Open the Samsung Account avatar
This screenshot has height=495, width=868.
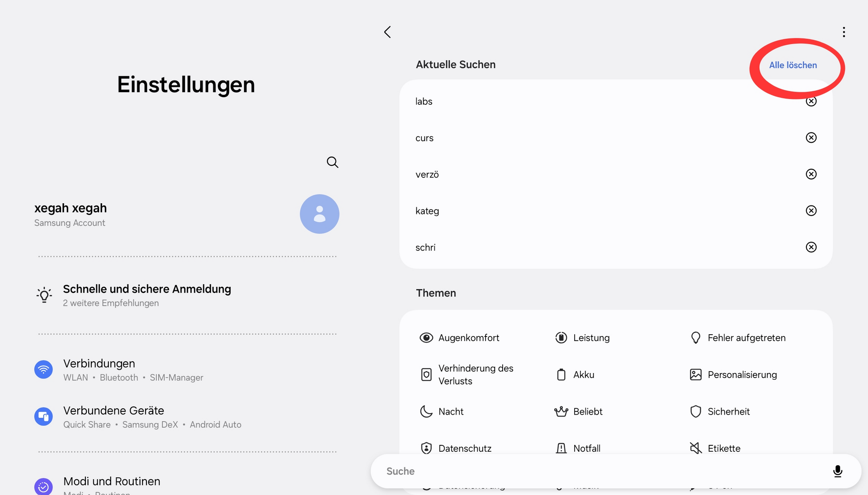tap(319, 214)
